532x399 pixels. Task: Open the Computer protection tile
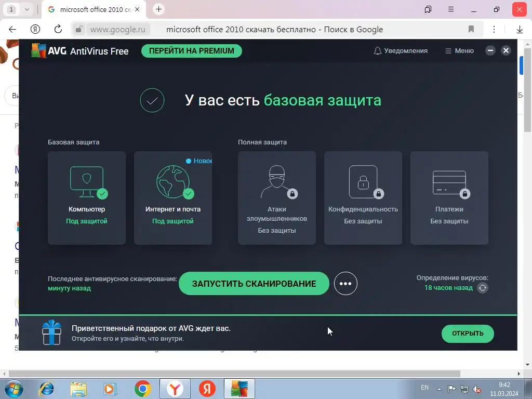[x=87, y=198]
